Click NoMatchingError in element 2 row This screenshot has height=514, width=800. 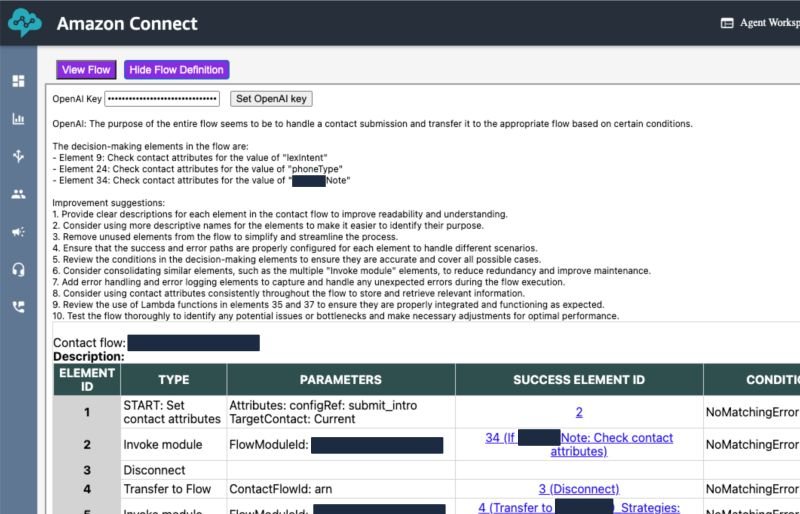coord(752,445)
